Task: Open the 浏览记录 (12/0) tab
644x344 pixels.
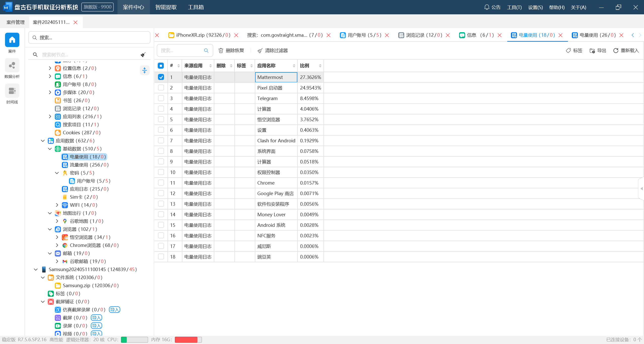Action: point(424,35)
